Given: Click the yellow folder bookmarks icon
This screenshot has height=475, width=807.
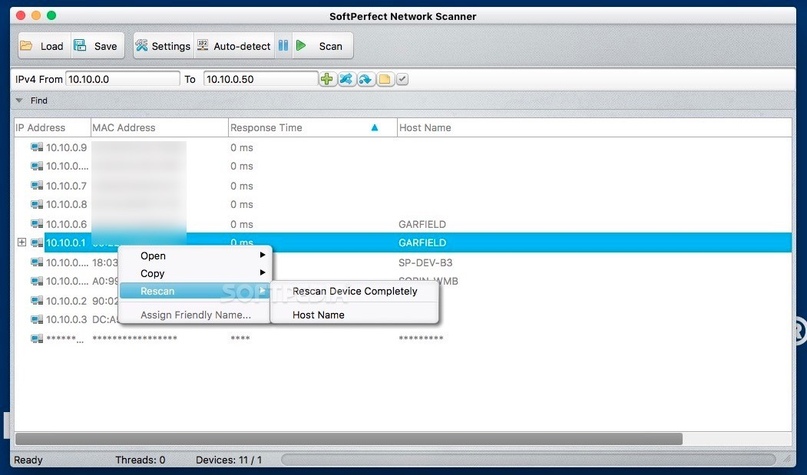Looking at the screenshot, I should [385, 79].
